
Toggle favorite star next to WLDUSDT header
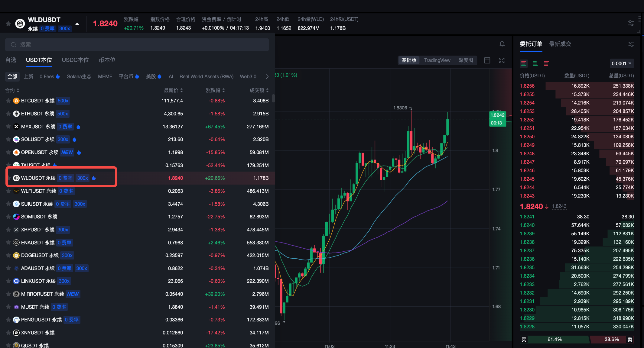click(8, 24)
